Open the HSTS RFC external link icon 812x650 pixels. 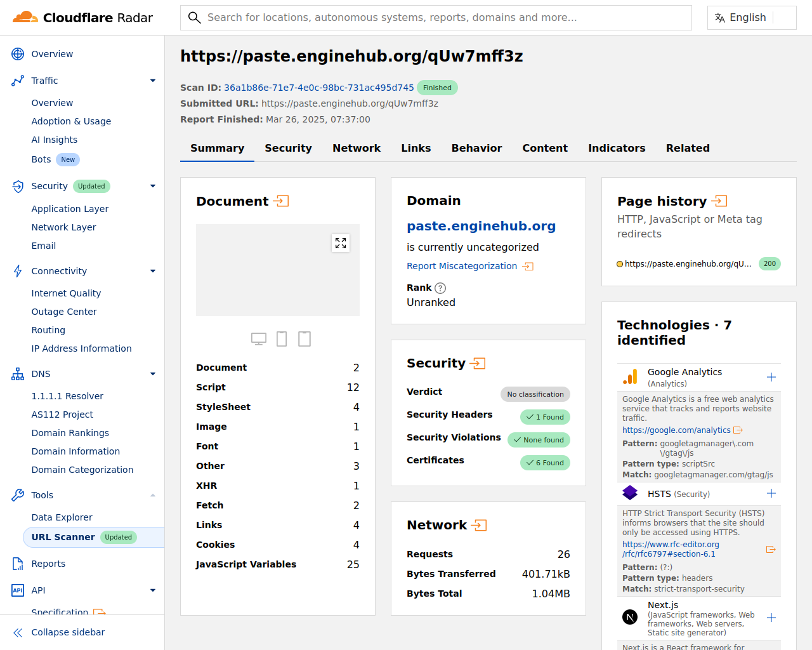coord(771,550)
